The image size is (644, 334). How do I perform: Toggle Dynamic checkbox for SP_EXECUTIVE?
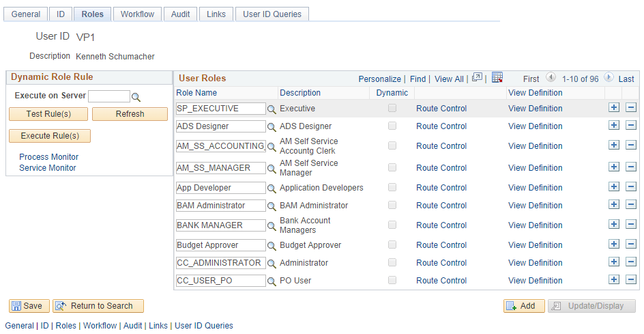click(392, 108)
